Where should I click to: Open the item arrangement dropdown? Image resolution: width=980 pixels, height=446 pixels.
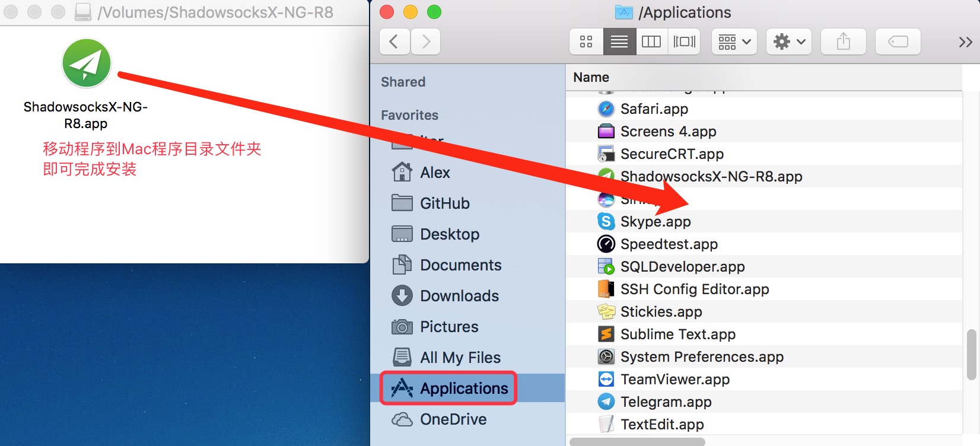click(734, 42)
